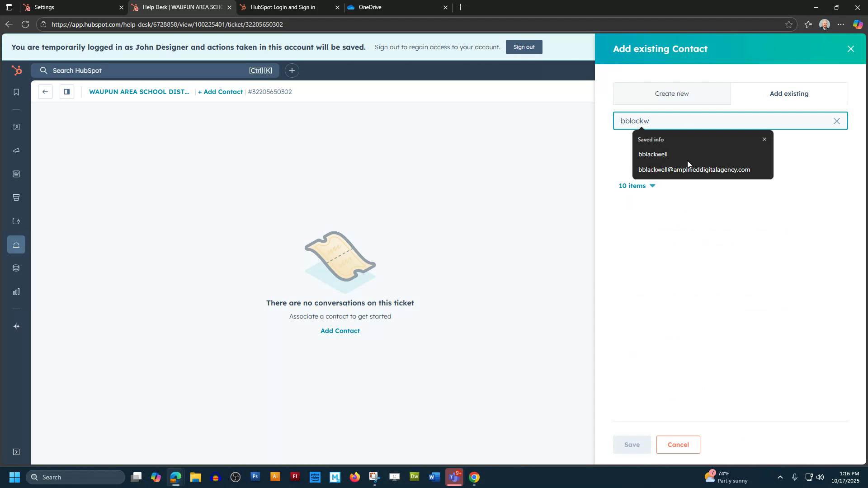Open the Breeze AI sparkle sidebar icon
The image size is (868, 488).
click(16, 326)
